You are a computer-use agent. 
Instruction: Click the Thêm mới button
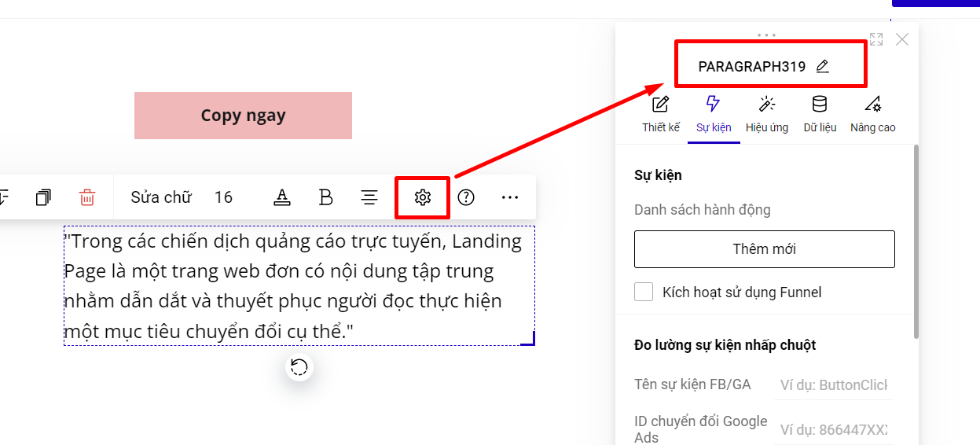764,249
